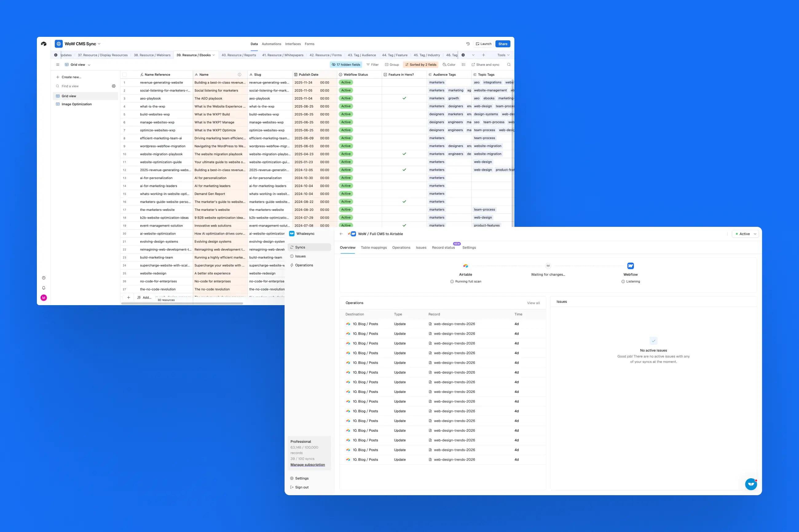The width and height of the screenshot is (799, 532).
Task: Open the notifications bell icon
Action: point(43,288)
